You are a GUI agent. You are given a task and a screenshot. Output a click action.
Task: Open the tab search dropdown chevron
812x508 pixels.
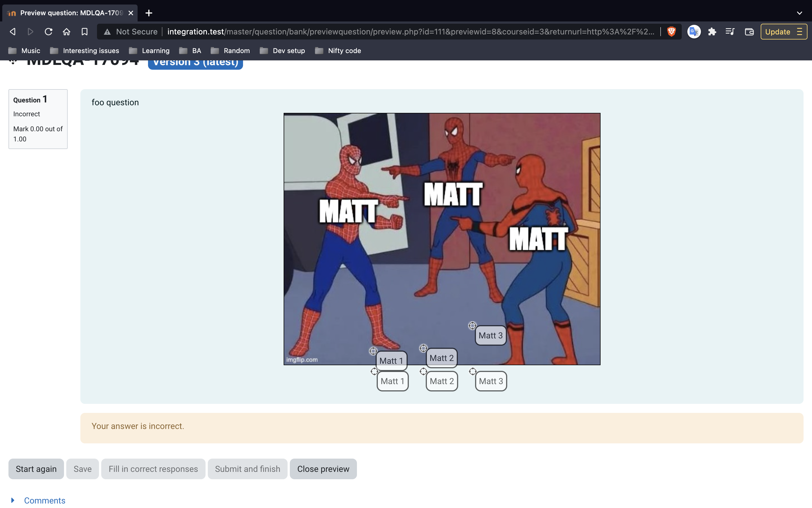point(799,13)
